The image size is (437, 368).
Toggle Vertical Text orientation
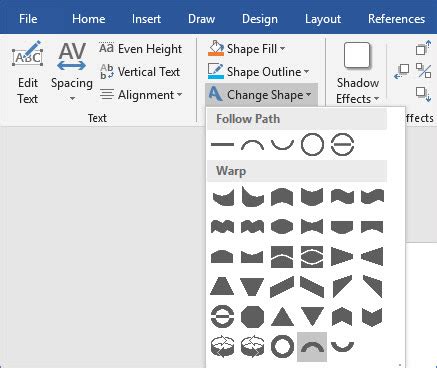pyautogui.click(x=140, y=72)
